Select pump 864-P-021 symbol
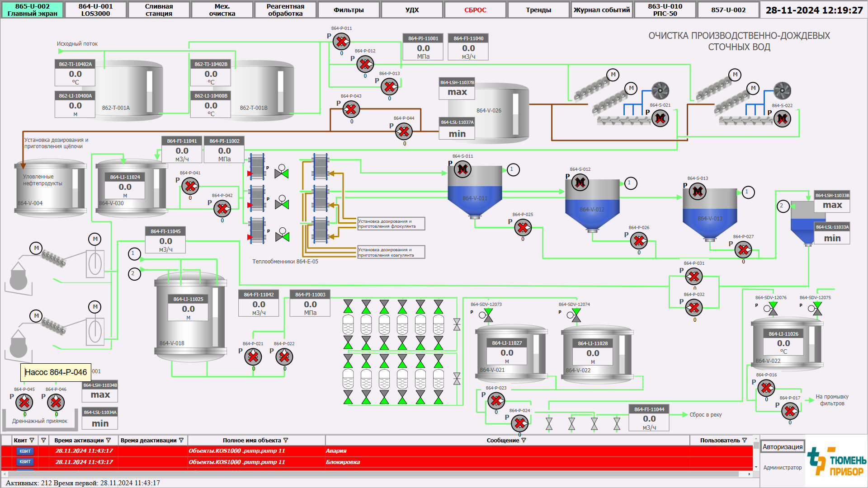This screenshot has height=488, width=868. (253, 357)
